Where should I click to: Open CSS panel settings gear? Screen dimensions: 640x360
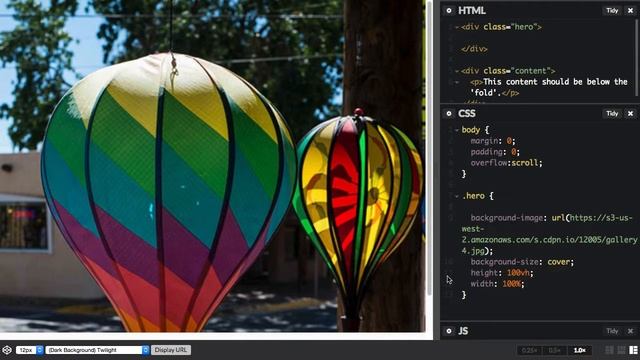tap(449, 113)
